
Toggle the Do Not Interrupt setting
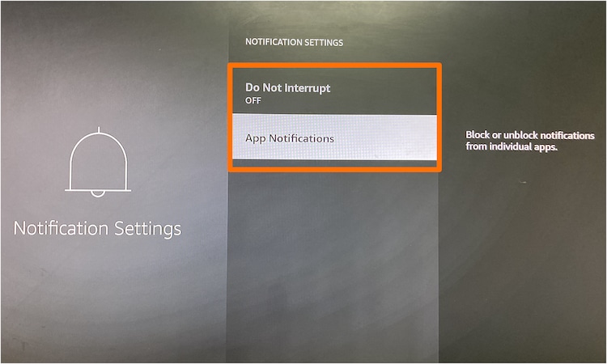[334, 91]
